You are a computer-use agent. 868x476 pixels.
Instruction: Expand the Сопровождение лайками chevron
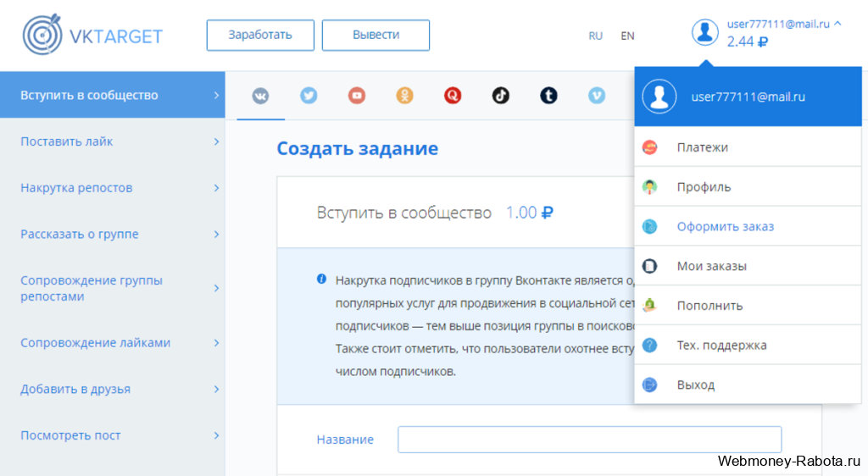[216, 343]
